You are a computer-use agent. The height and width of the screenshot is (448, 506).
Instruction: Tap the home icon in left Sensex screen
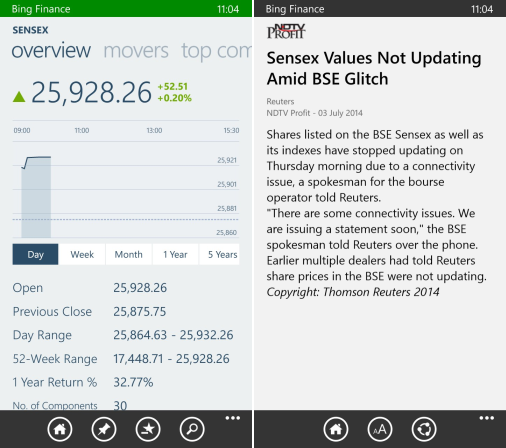(60, 429)
